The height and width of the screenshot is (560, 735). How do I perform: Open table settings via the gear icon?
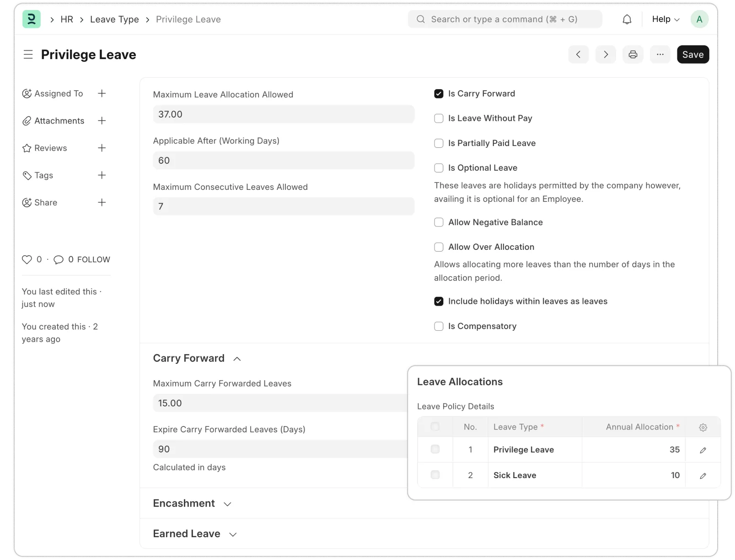click(x=703, y=427)
